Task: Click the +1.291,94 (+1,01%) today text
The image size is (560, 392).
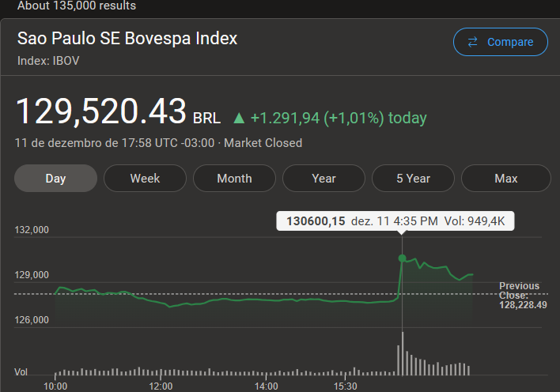Action: pyautogui.click(x=339, y=119)
